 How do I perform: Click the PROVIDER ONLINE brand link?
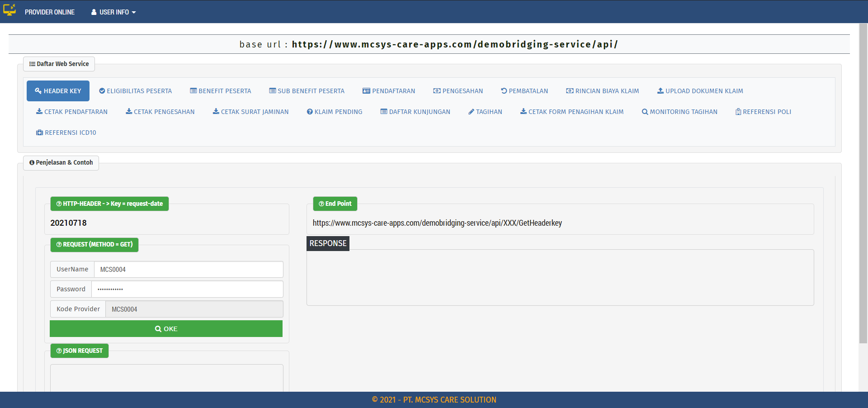point(50,12)
